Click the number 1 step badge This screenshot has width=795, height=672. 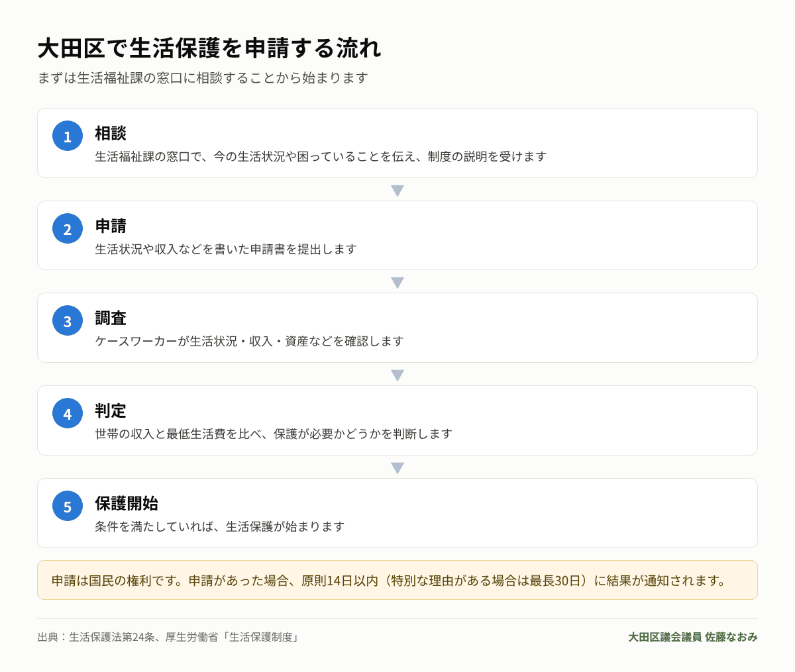68,136
